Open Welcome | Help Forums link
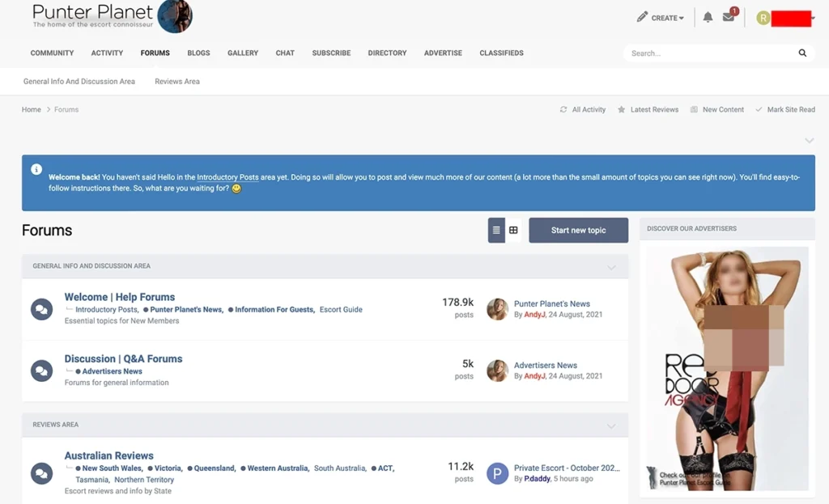 click(x=120, y=297)
